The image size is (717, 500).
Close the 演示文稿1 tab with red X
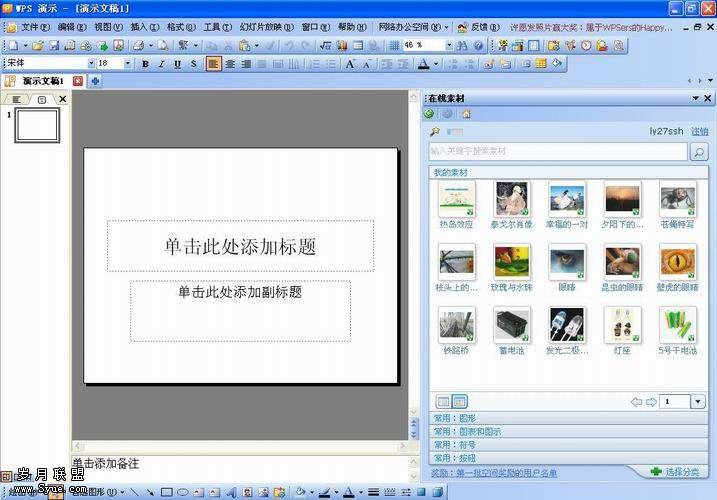pos(78,81)
